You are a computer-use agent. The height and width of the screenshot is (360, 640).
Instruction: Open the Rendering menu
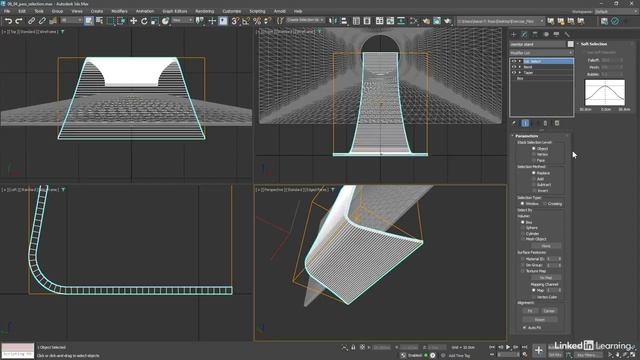[x=204, y=11]
